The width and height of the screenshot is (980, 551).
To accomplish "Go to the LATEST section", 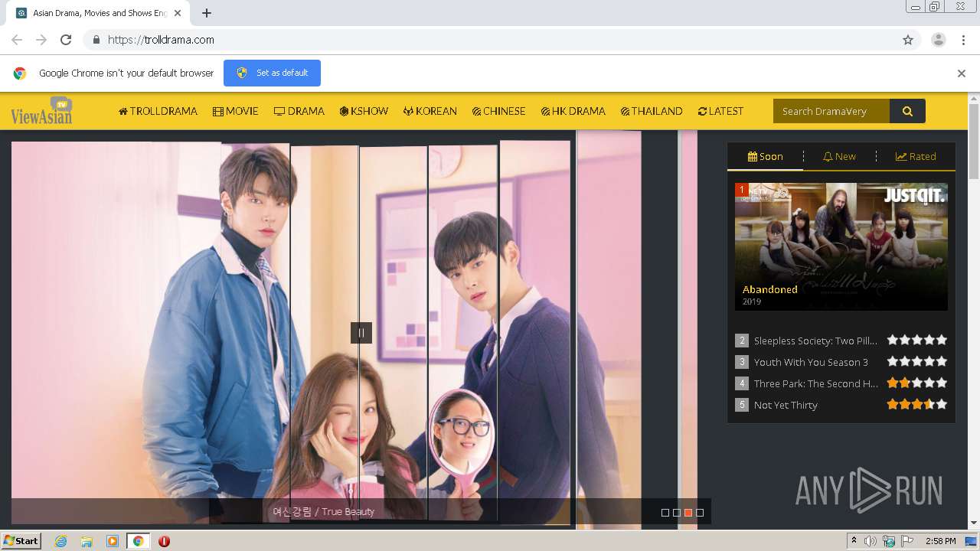I will tap(720, 112).
